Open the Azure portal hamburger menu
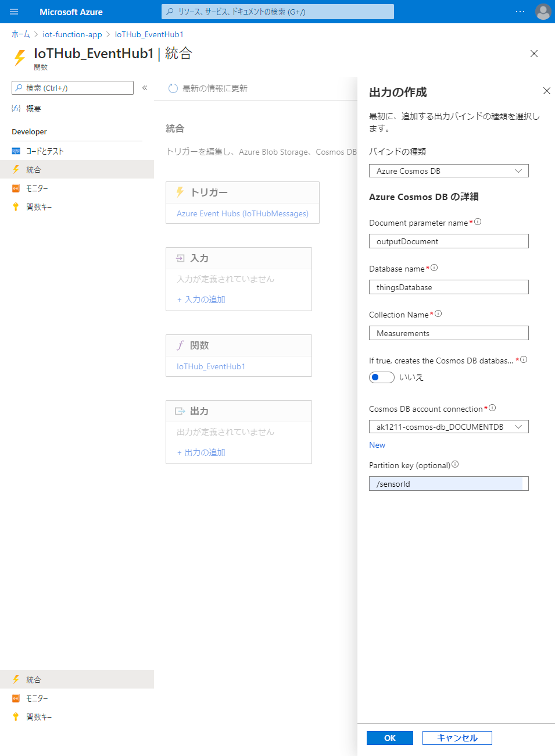Screen dimensions: 555x756 [14, 12]
